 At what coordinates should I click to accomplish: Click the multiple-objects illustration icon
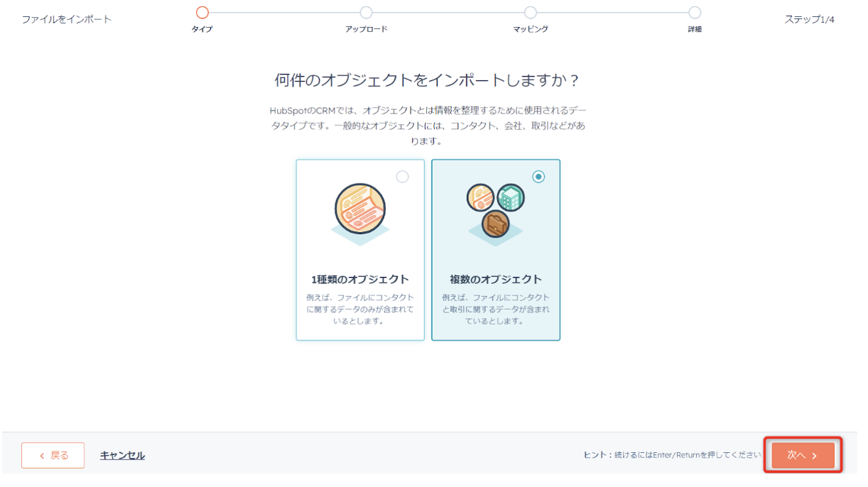pyautogui.click(x=496, y=214)
